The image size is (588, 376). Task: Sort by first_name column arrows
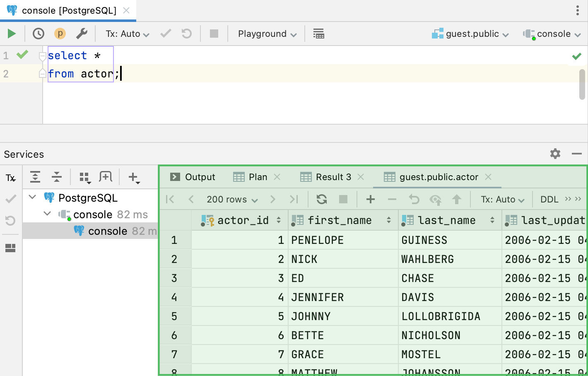[389, 220]
